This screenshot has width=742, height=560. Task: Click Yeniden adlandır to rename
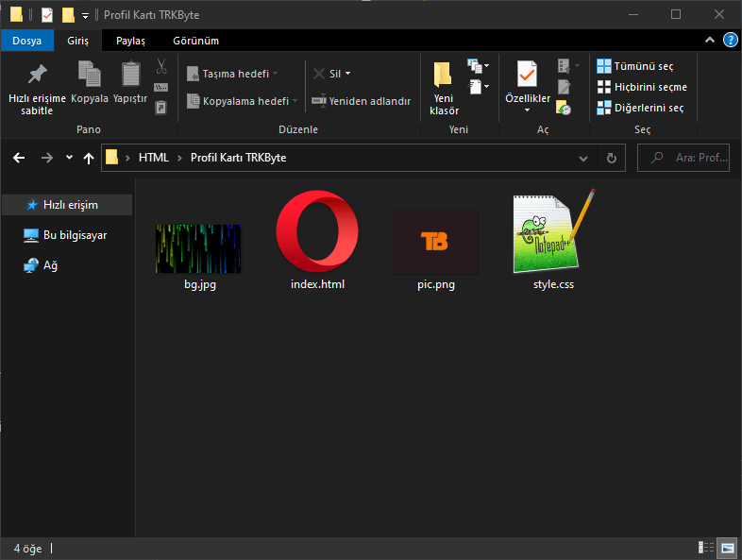coord(361,101)
